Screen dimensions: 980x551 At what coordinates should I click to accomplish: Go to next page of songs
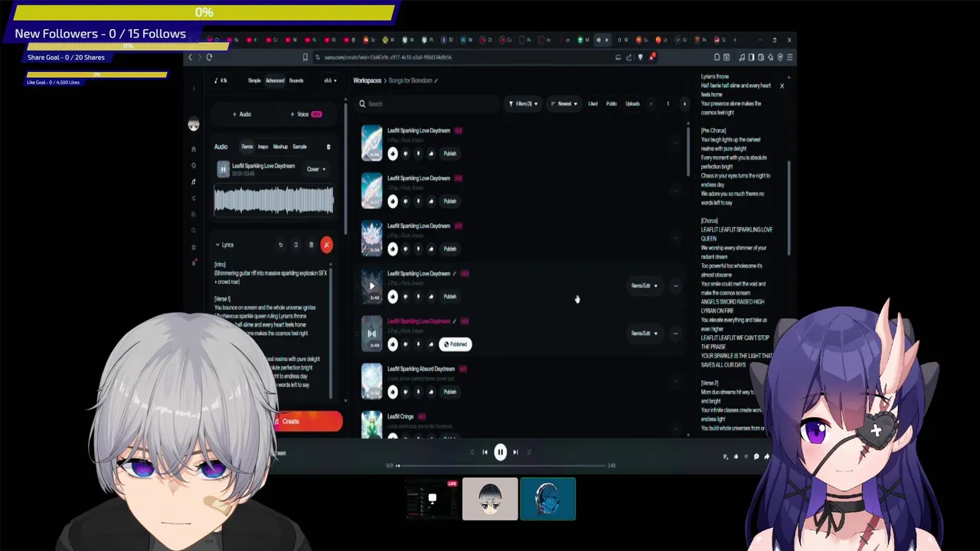(684, 104)
